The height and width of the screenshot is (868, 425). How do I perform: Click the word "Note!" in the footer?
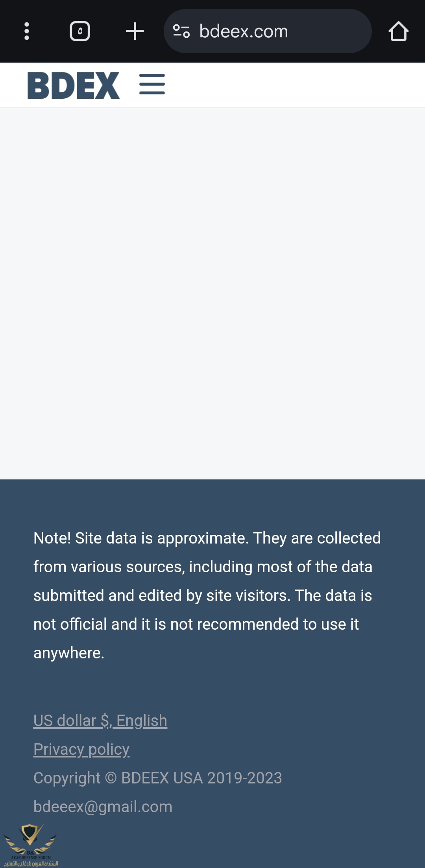click(52, 538)
